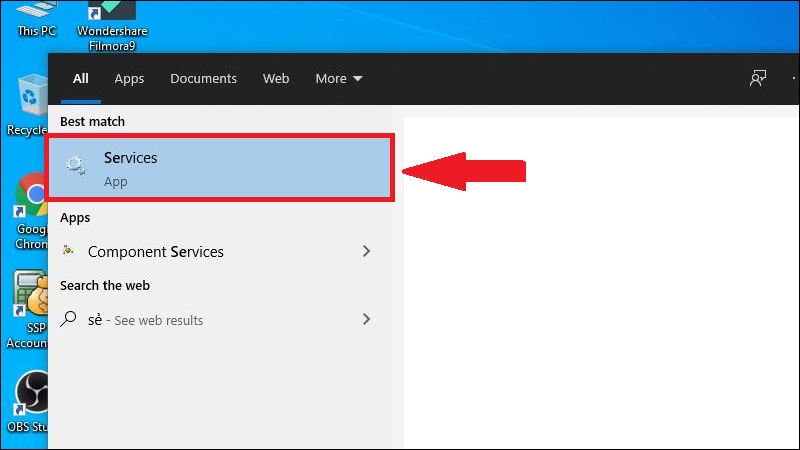The width and height of the screenshot is (800, 450).
Task: Click the web search magnifier icon
Action: (x=68, y=320)
